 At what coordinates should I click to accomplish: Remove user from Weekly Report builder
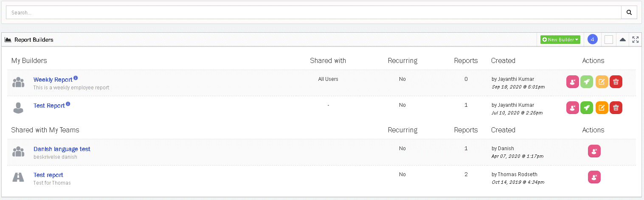coord(572,82)
